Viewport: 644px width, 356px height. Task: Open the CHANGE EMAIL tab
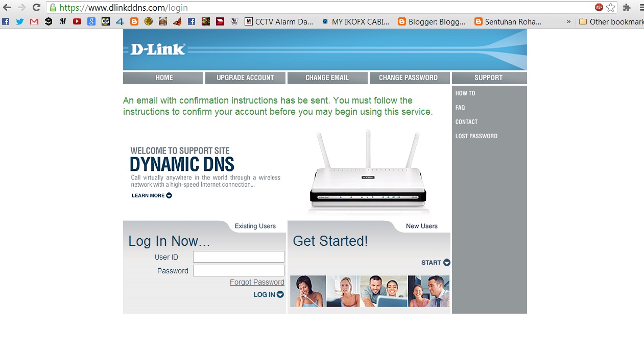pyautogui.click(x=327, y=78)
